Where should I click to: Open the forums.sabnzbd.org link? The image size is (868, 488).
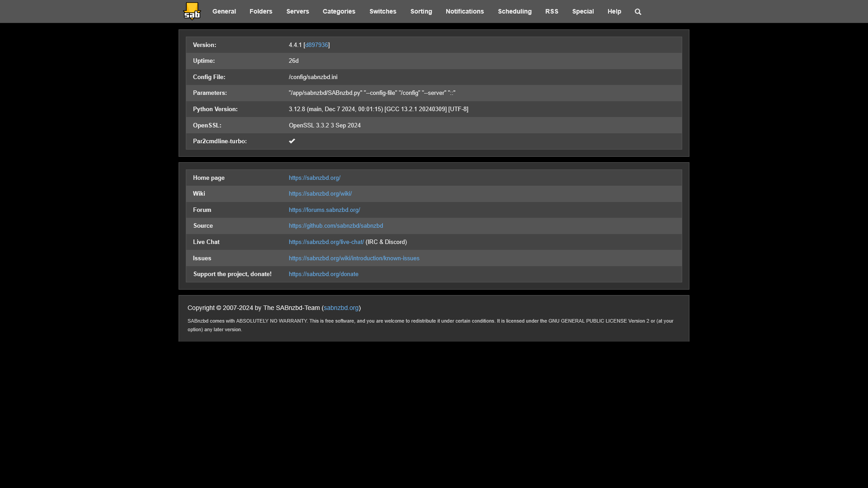pos(325,210)
